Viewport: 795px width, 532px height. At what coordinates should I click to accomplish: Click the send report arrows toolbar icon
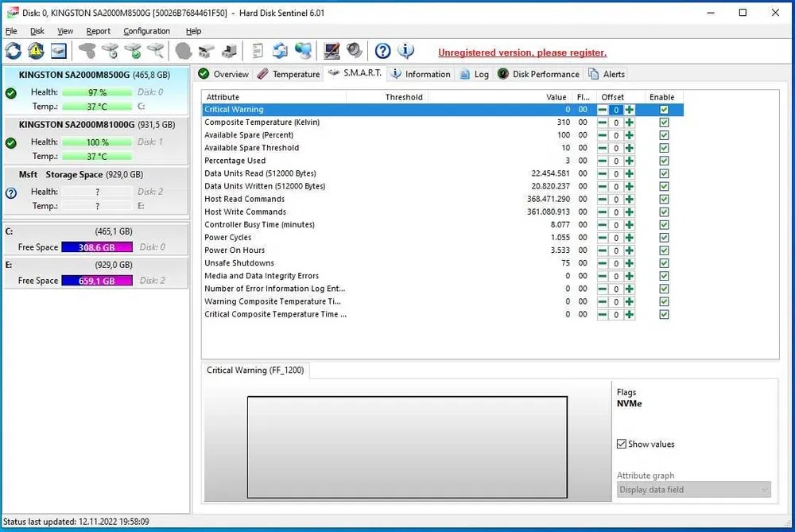point(280,51)
